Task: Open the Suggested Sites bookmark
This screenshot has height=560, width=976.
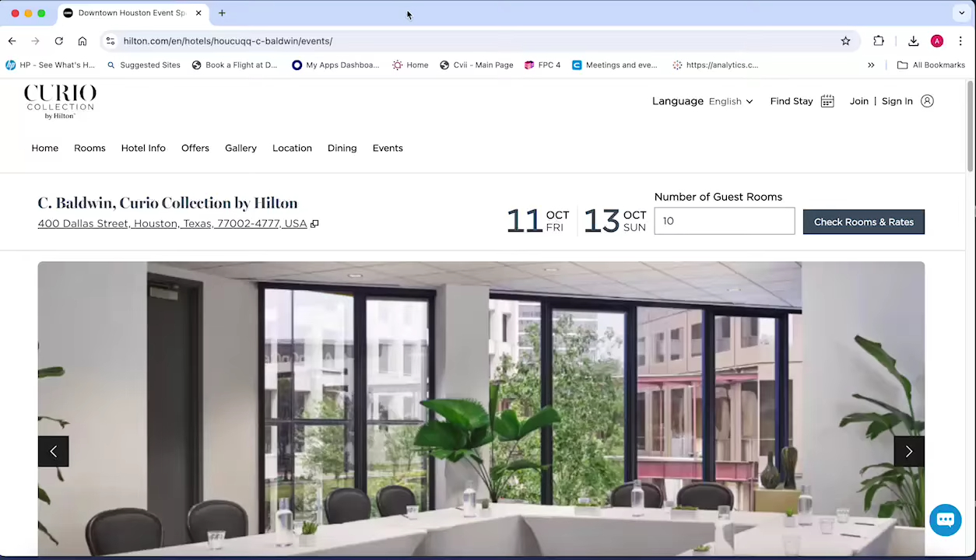Action: coord(143,65)
